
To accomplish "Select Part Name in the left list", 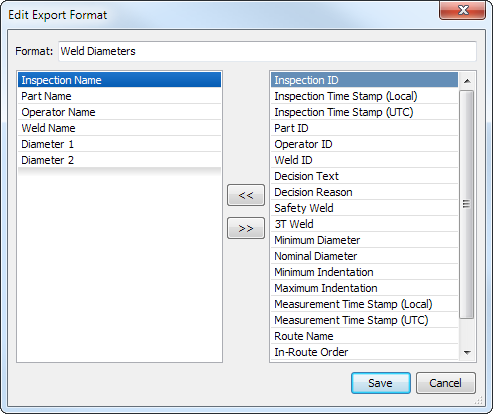I will point(119,96).
